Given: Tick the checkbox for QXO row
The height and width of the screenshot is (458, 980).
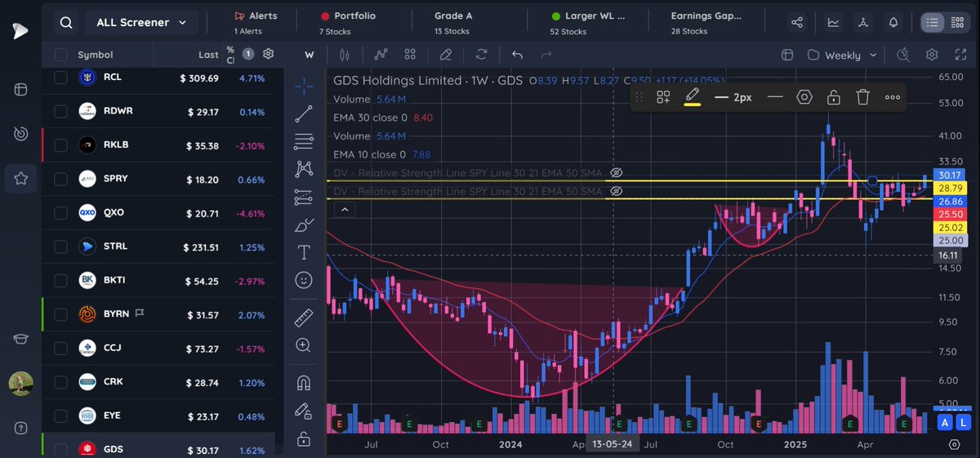Looking at the screenshot, I should pos(60,212).
